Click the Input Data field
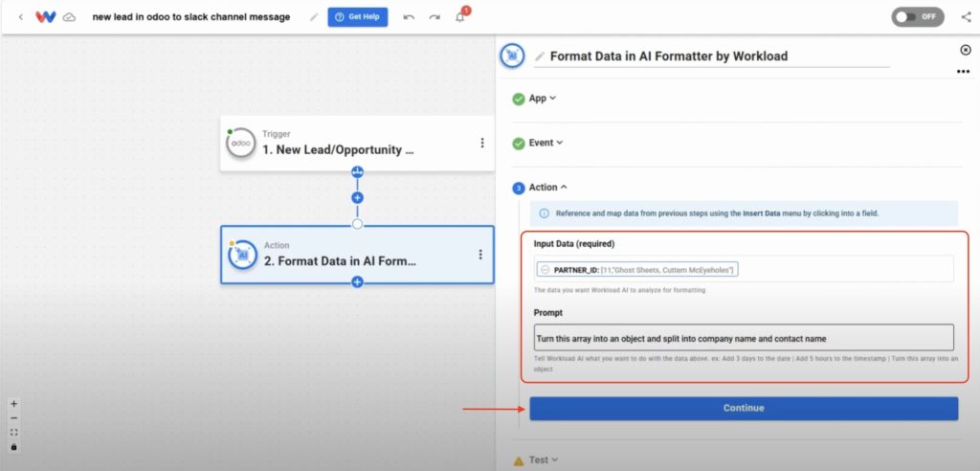 pyautogui.click(x=744, y=269)
